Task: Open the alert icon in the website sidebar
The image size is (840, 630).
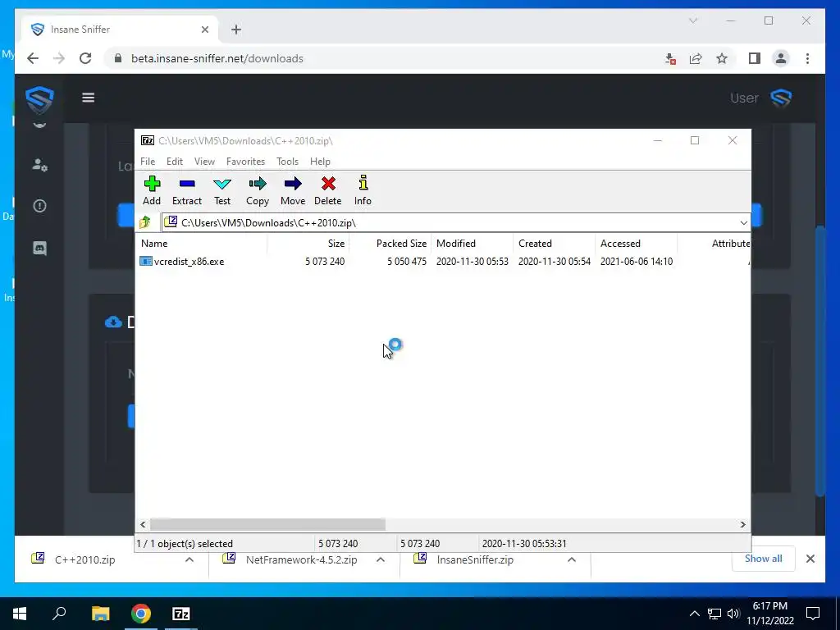Action: click(x=39, y=206)
